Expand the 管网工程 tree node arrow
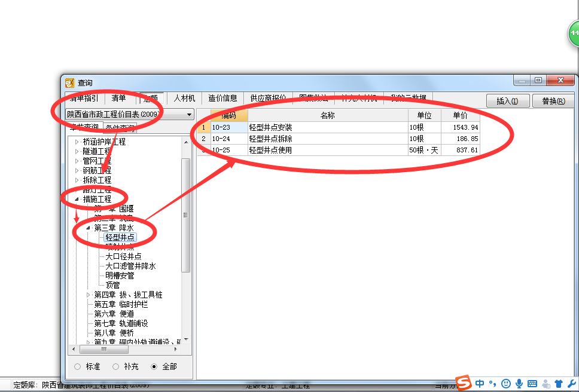This screenshot has width=579, height=392. point(77,161)
